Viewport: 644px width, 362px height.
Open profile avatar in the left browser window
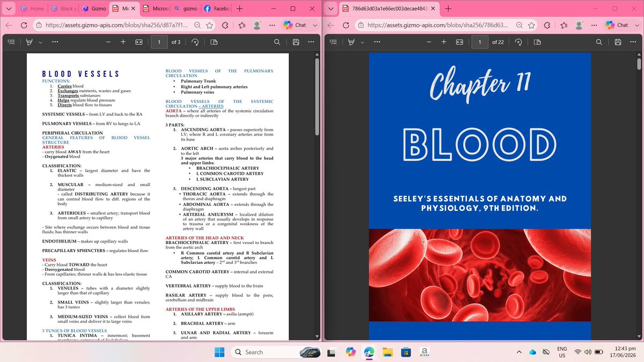pos(258,25)
